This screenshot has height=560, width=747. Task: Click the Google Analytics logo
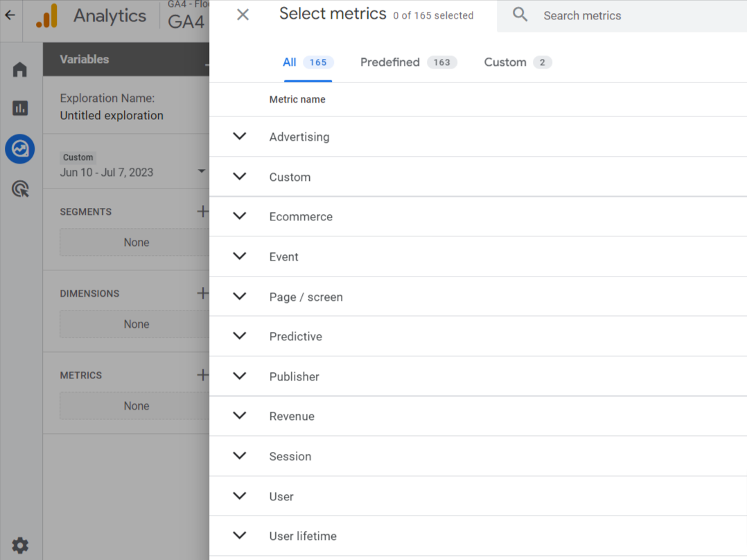(x=46, y=16)
